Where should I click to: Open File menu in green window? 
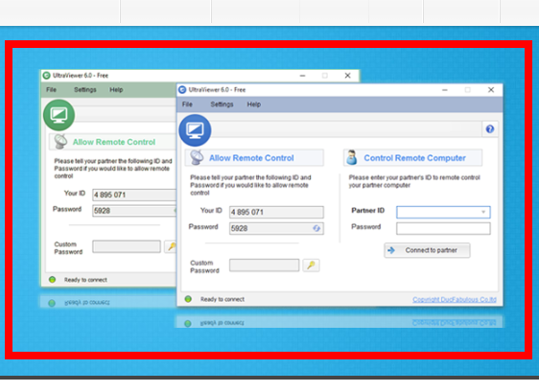[x=51, y=90]
